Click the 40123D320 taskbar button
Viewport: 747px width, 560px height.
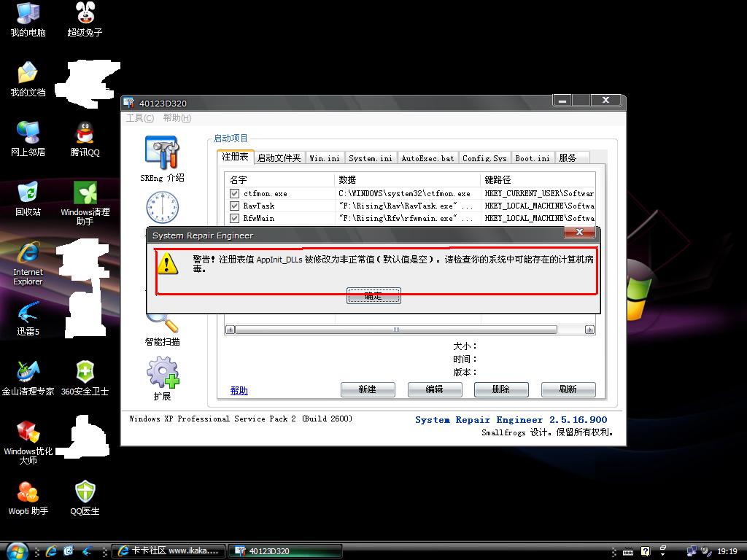286,551
